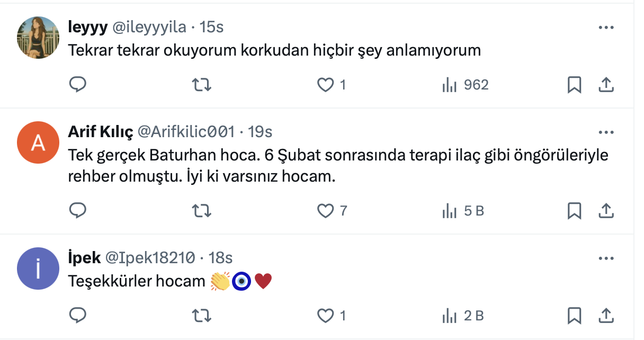Click İpek's purple avatar
Image resolution: width=644 pixels, height=340 pixels.
coord(38,269)
